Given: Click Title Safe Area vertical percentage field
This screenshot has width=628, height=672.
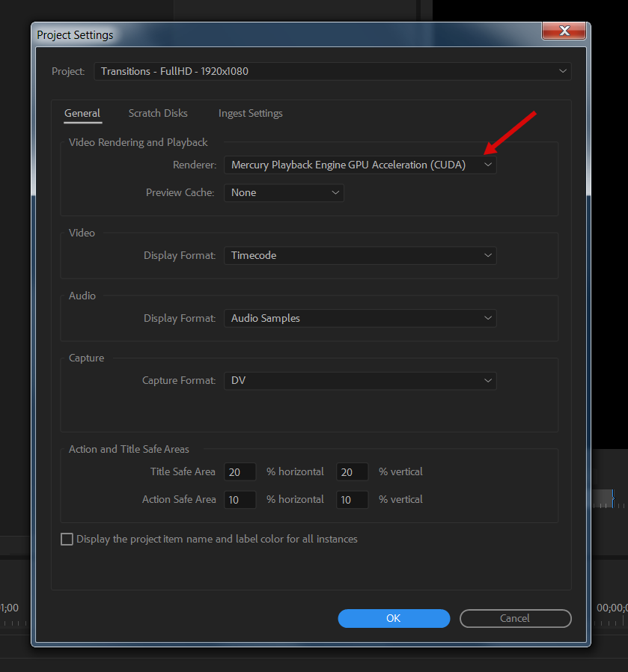Looking at the screenshot, I should (x=352, y=472).
